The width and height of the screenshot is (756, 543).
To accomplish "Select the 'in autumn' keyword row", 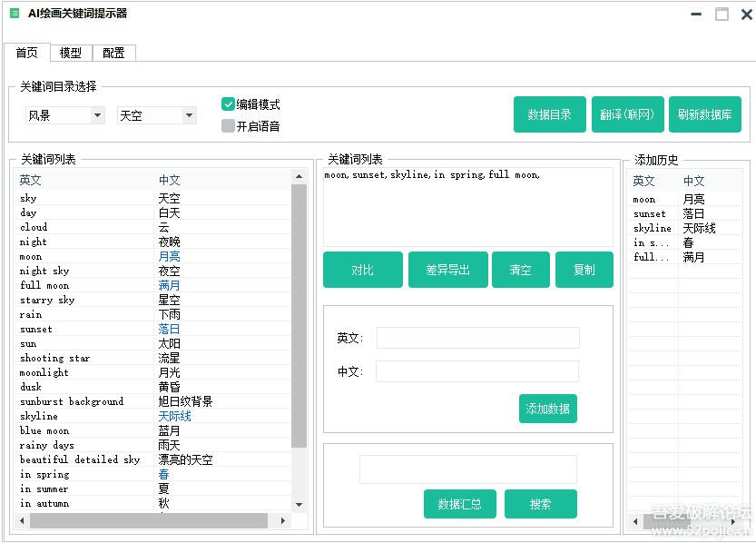I will click(x=153, y=503).
